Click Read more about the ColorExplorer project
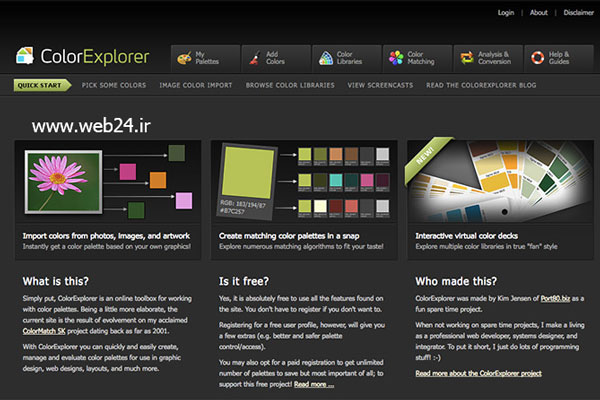The height and width of the screenshot is (400, 600). pyautogui.click(x=478, y=373)
